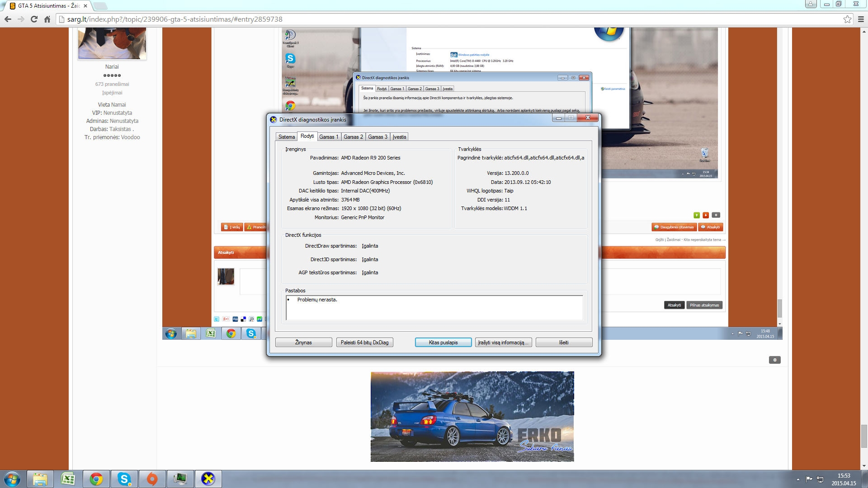Switch to the Sistema tab in DirectX dialog
This screenshot has height=488, width=868.
coord(287,137)
